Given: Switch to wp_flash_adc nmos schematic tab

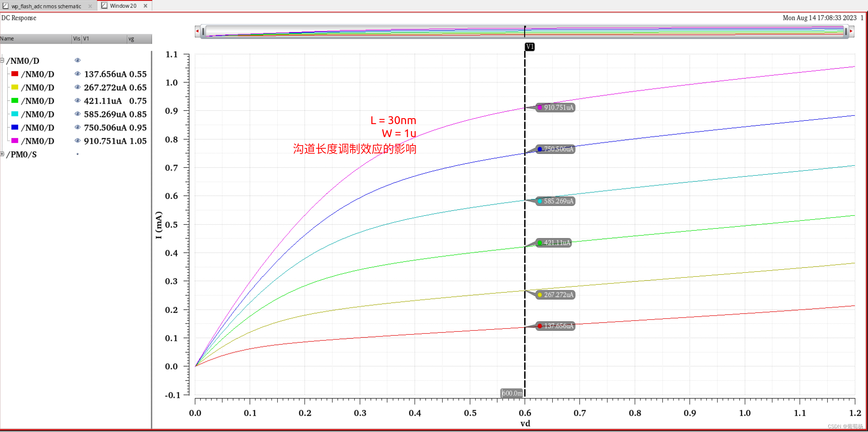Looking at the screenshot, I should pyautogui.click(x=46, y=6).
